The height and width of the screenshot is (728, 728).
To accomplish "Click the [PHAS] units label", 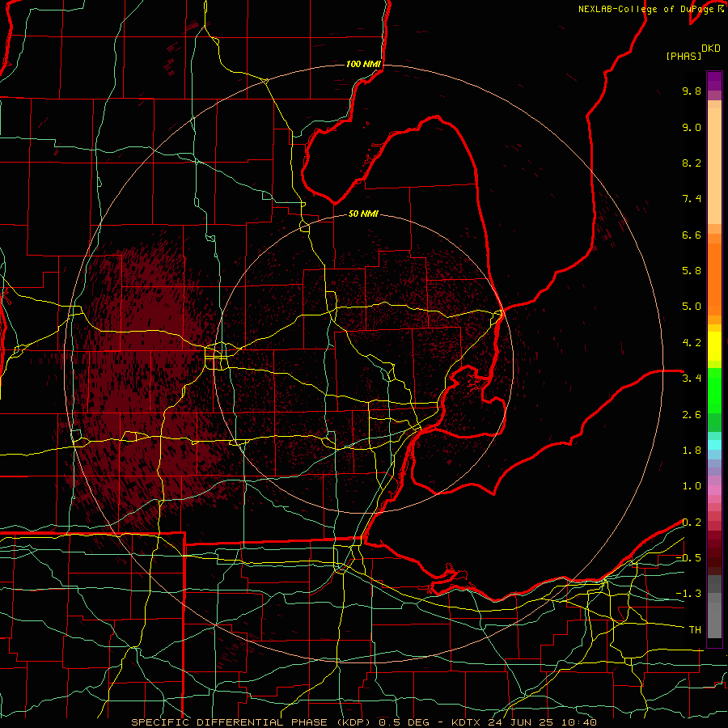I will pos(684,56).
